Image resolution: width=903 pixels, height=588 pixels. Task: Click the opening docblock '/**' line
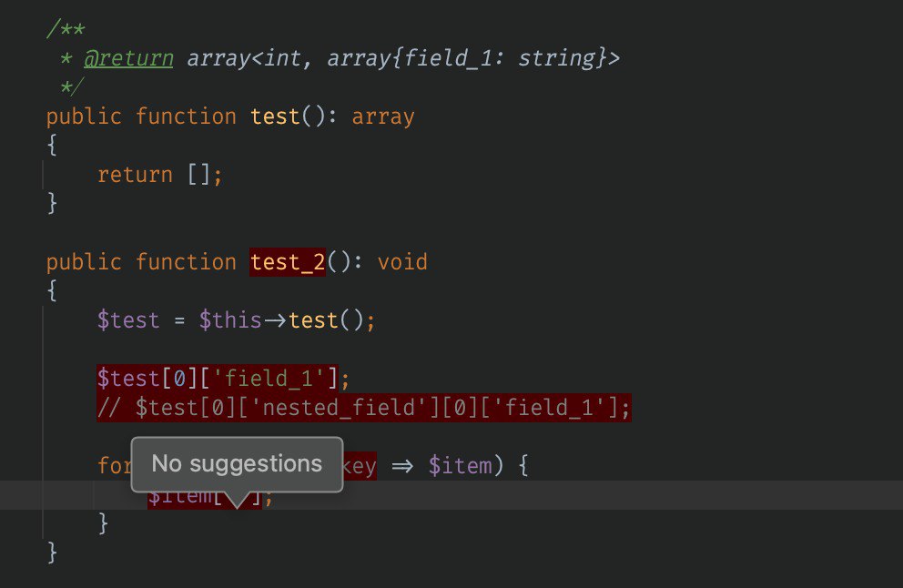point(66,28)
